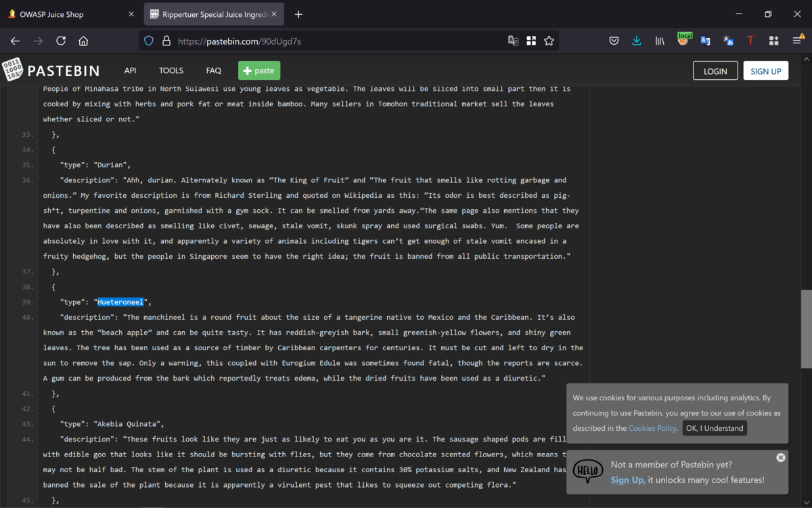The image size is (812, 508).
Task: Click the forward navigation arrow
Action: (x=38, y=41)
